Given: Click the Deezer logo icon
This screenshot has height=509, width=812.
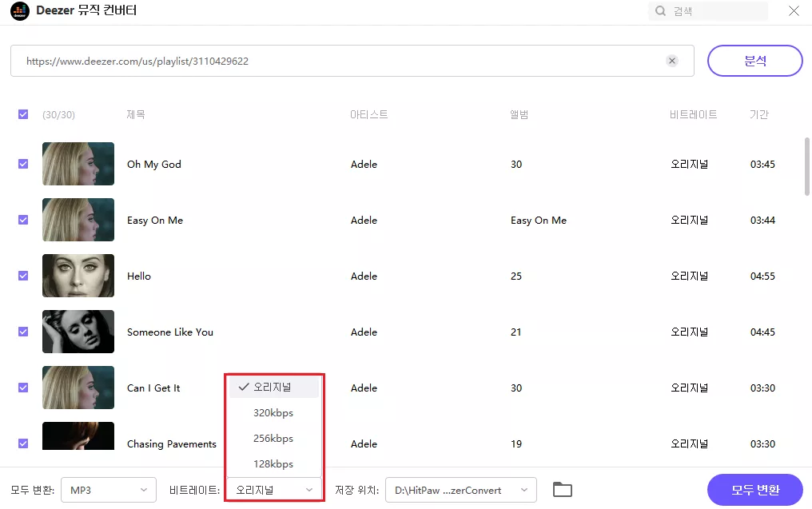Looking at the screenshot, I should [x=20, y=11].
